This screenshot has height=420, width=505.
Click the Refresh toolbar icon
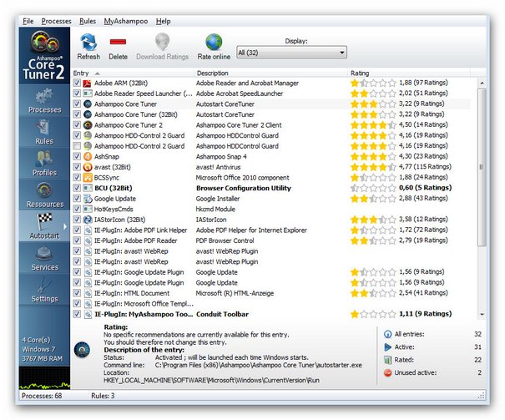coord(88,43)
